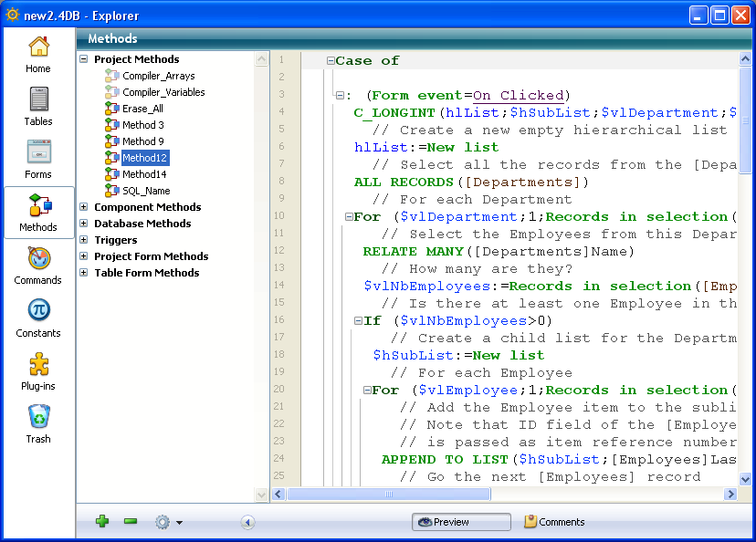Collapse the Project Methods tree node
This screenshot has height=542, width=756.
[84, 59]
